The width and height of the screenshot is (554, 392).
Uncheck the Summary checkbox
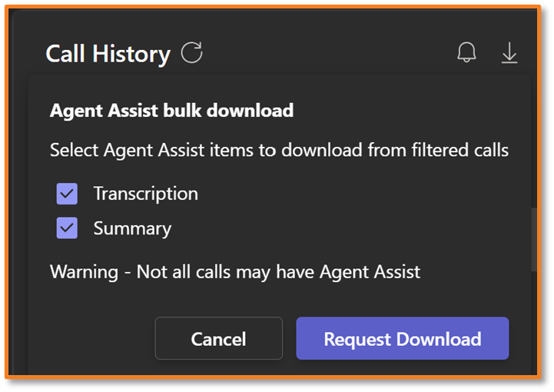tap(67, 228)
